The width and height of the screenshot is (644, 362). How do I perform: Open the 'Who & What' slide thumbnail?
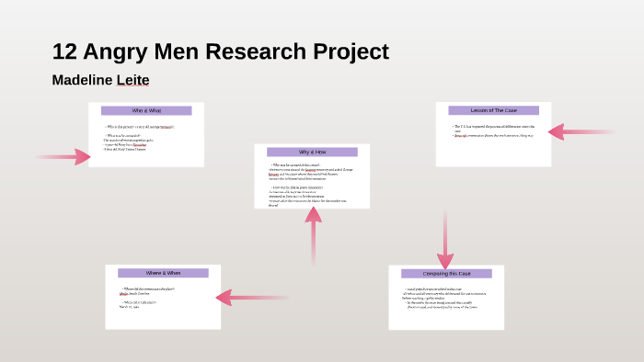146,134
